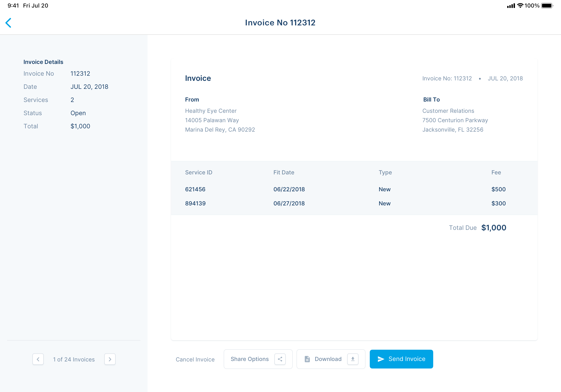The height and width of the screenshot is (392, 561).
Task: Select Service ID 894139
Action: click(195, 203)
